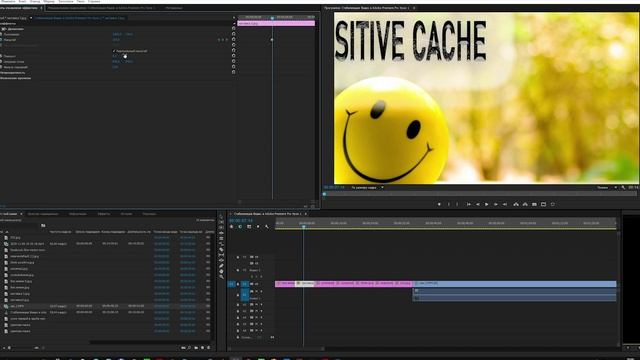
Task: Export frame with camera icon
Action: click(x=534, y=204)
